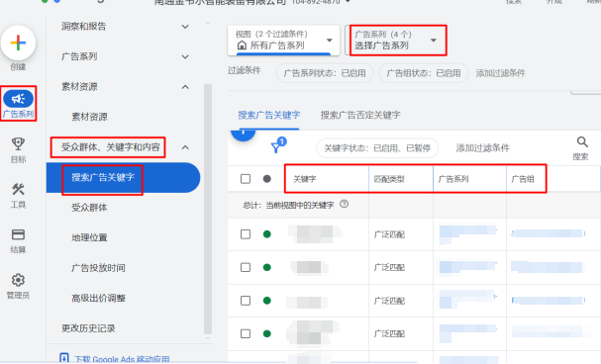The width and height of the screenshot is (601, 364).
Task: Click 广泛匹配 in third keyword row
Action: tap(389, 301)
